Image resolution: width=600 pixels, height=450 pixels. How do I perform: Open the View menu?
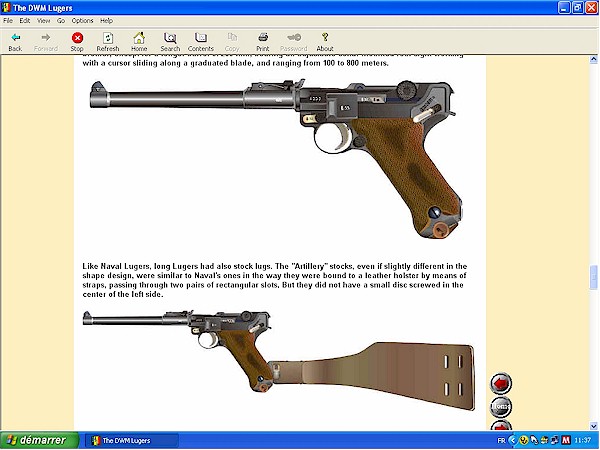(44, 21)
